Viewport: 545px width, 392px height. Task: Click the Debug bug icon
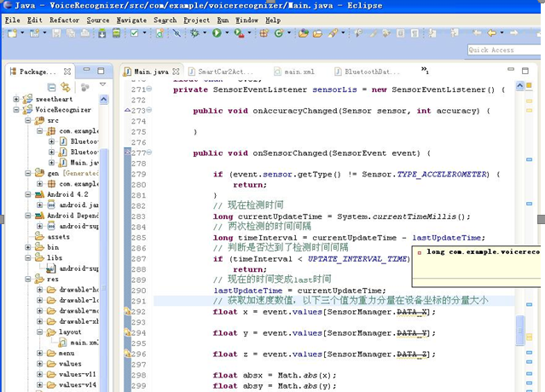(x=194, y=33)
